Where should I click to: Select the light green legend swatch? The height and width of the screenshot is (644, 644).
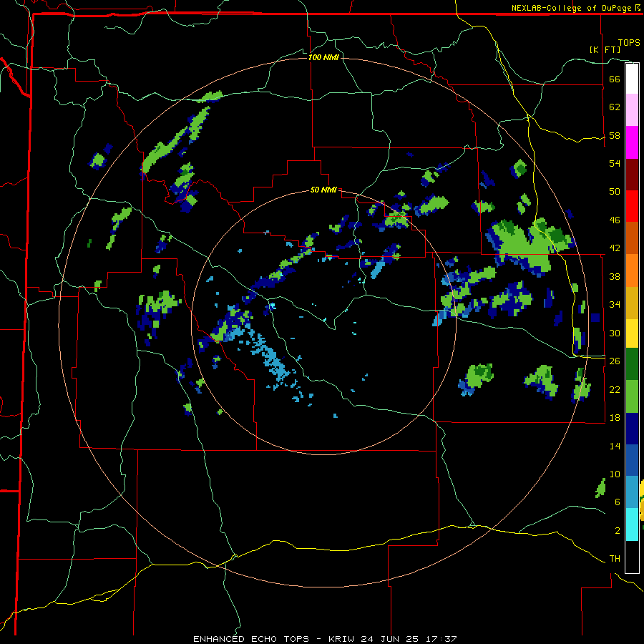[x=632, y=396]
